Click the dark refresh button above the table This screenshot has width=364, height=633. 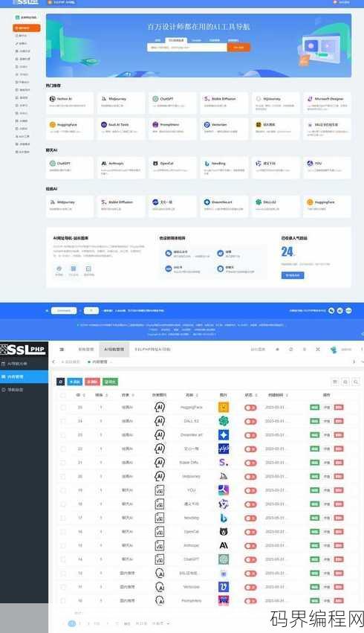click(60, 382)
